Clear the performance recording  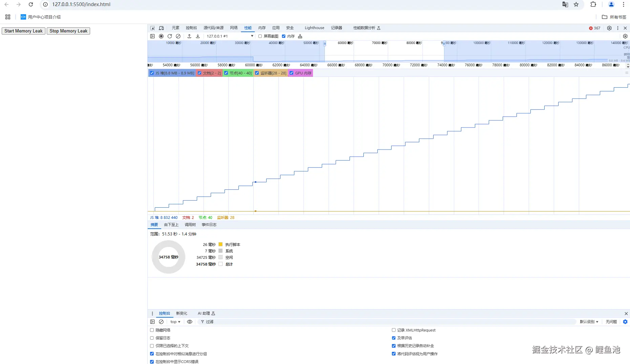tap(178, 36)
